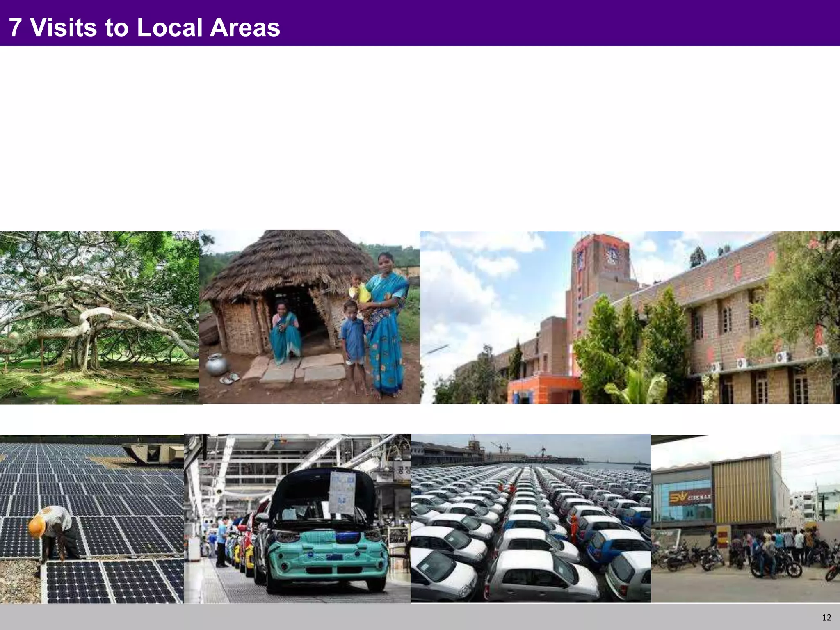The image size is (840, 630).
Task: Select the SV Cinemas building photo
Action: point(745,518)
